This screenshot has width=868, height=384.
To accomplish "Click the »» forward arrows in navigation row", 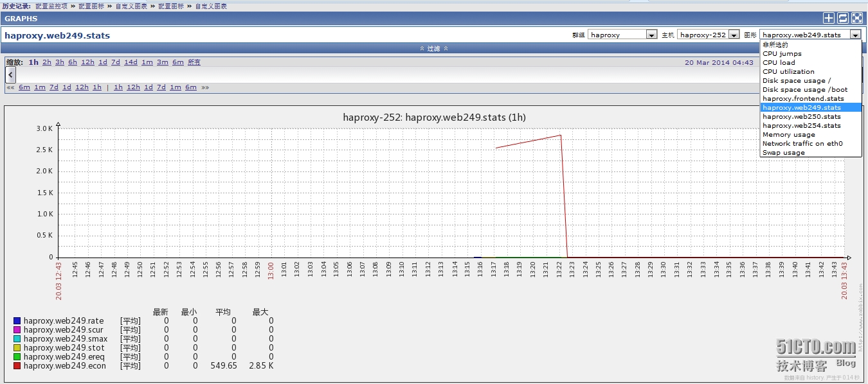I will pyautogui.click(x=205, y=87).
